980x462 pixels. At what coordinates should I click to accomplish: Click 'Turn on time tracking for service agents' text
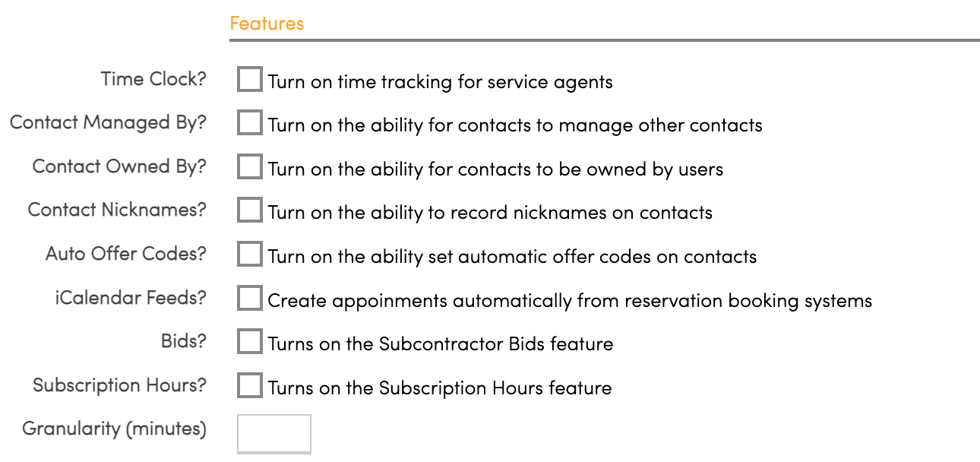(441, 81)
